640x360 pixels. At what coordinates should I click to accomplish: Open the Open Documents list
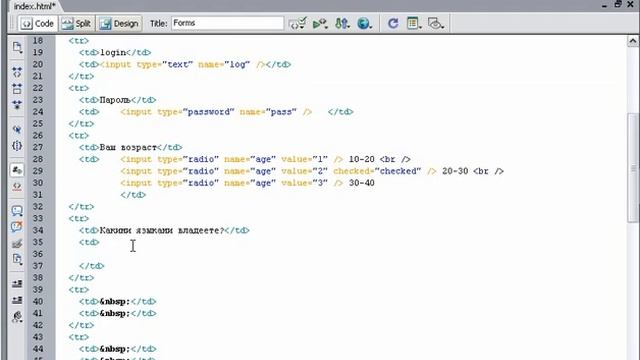(17, 48)
